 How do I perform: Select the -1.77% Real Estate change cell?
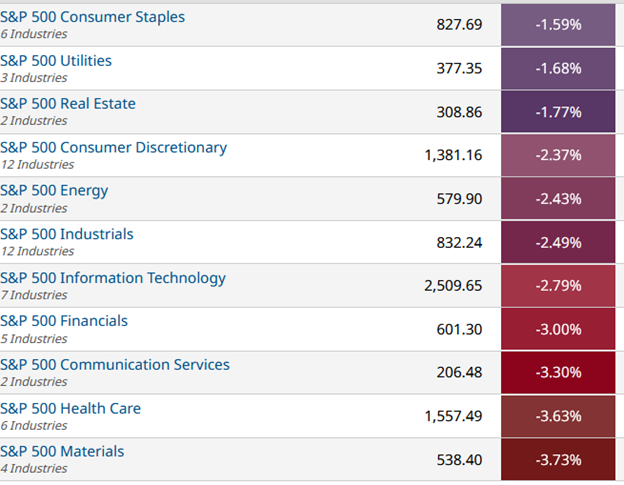pos(558,112)
